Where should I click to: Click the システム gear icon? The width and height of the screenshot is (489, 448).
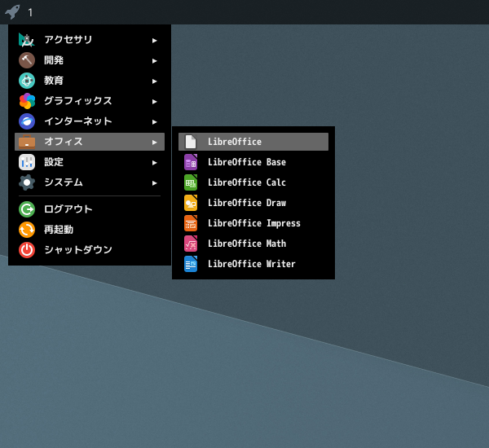(27, 182)
